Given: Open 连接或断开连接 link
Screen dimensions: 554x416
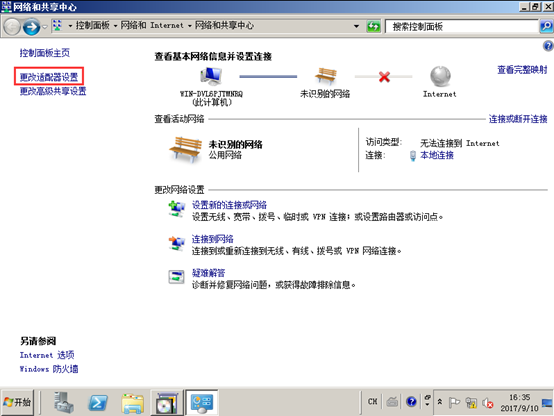Looking at the screenshot, I should (x=518, y=119).
